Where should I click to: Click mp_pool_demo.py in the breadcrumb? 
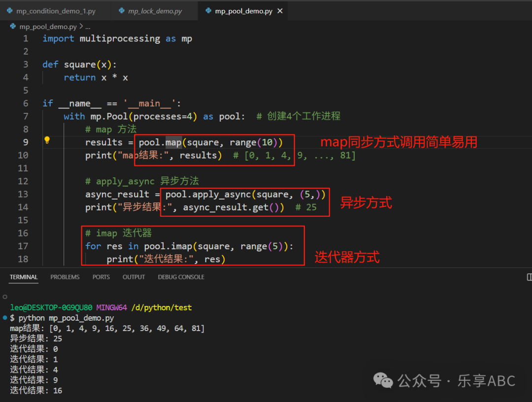point(48,27)
